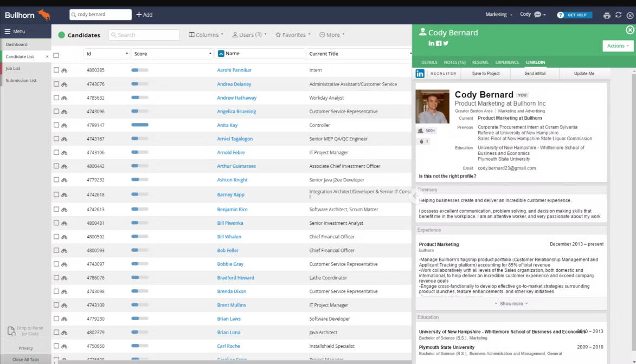
Task: Click the Bullhorn logo icon
Action: pyautogui.click(x=44, y=15)
